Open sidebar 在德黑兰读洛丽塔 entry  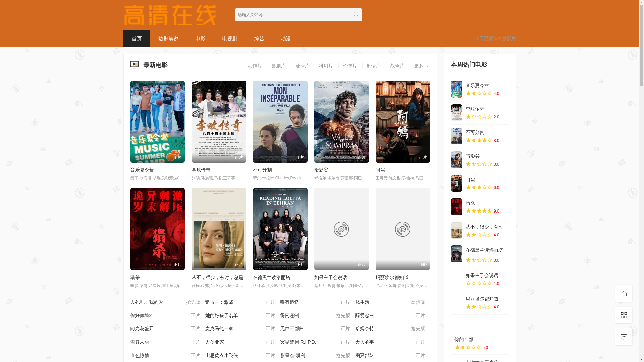coord(480,254)
